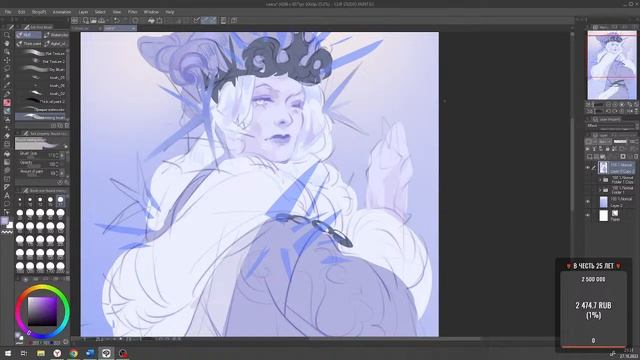Viewport: 640px width, 360px height.
Task: Open the Edit menu
Action: click(21, 12)
